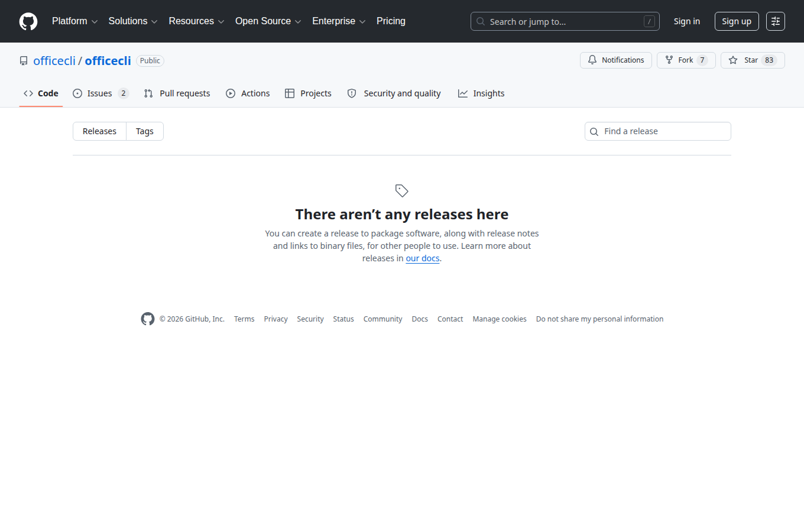Screen dimensions: 804x532
Task: Select the Tags view
Action: click(145, 131)
